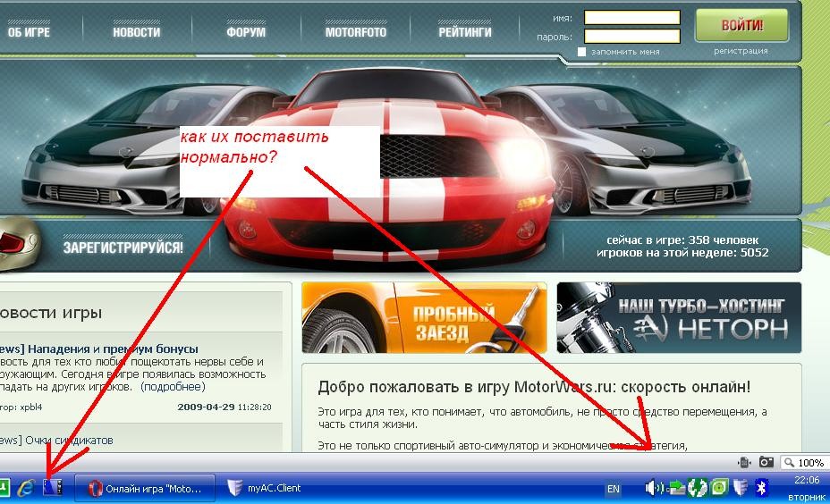
Task: Open the НАШ ТУРБО-ХОСТИНГ НЕТОРН banner
Action: pyautogui.click(x=679, y=317)
